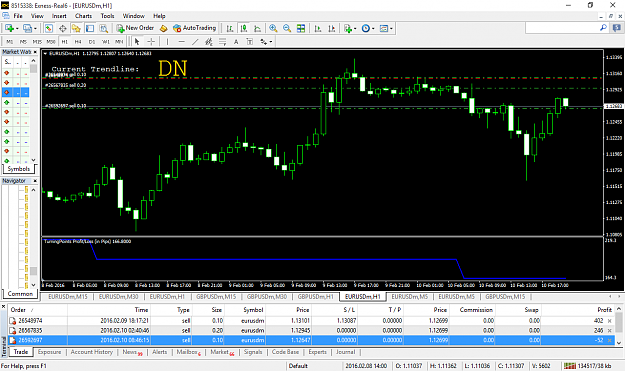Toggle the Market Watch window icon

[49, 28]
